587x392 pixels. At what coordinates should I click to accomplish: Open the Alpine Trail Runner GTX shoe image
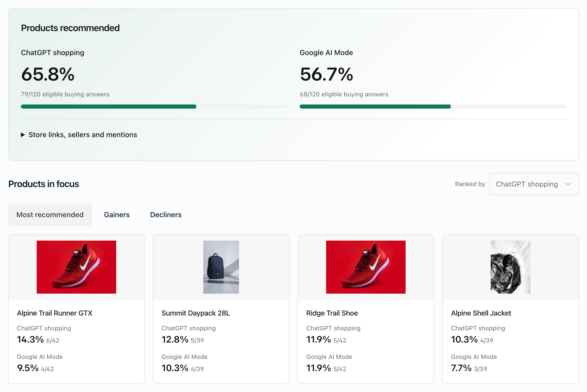coord(76,267)
